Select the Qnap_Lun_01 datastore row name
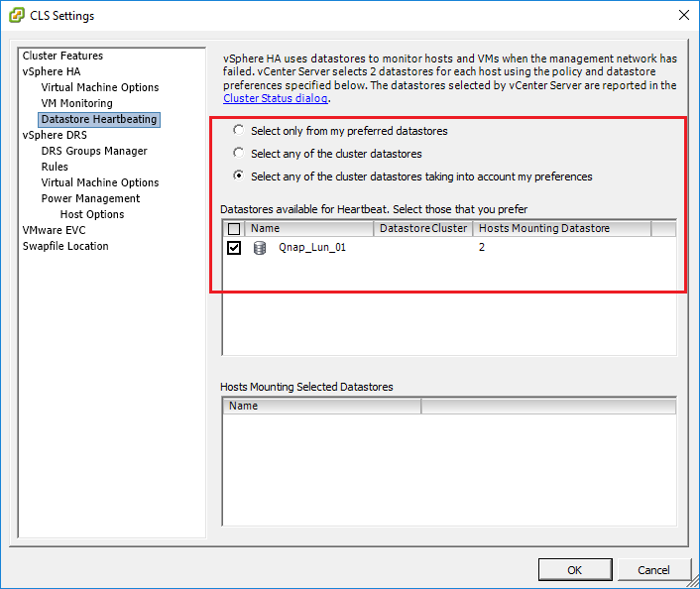The width and height of the screenshot is (700, 589). click(312, 247)
